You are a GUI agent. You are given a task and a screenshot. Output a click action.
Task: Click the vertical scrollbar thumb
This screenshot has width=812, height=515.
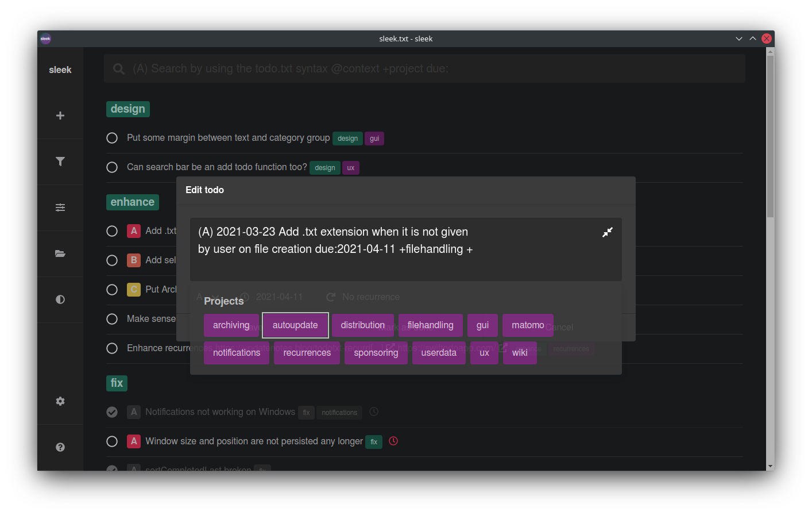click(x=771, y=136)
